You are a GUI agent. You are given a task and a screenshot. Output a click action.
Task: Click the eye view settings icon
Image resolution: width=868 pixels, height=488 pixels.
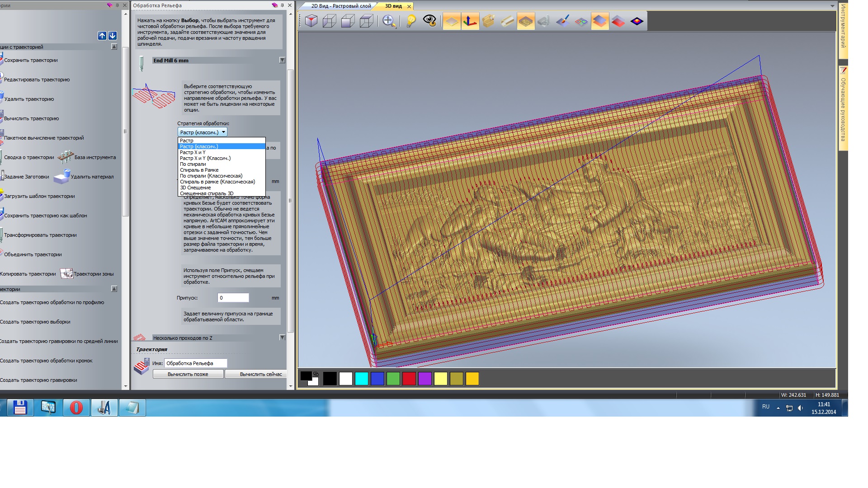pyautogui.click(x=429, y=21)
